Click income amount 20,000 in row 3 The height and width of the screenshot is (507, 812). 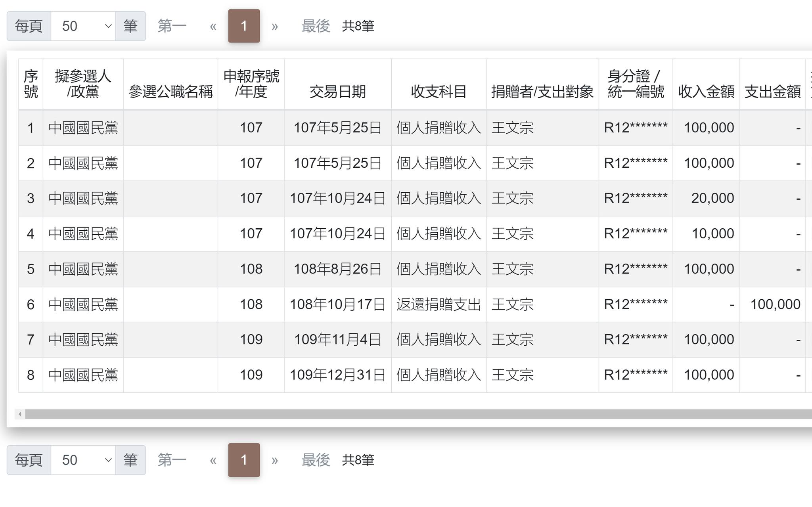tap(712, 198)
